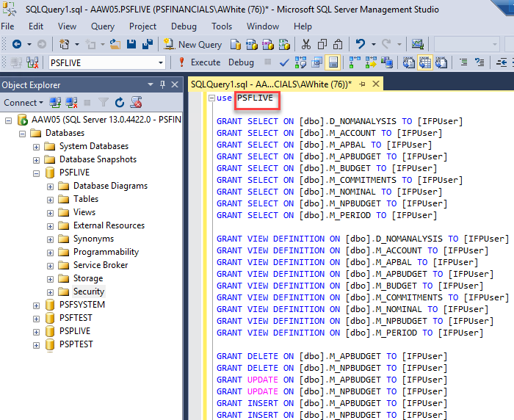Screen dimensions: 514x420
Task: Click the Cut scissors icon
Action: 305,44
